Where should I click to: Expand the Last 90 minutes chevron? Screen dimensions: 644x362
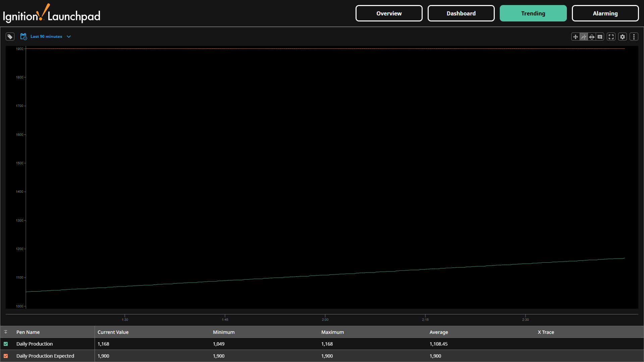[x=69, y=37]
